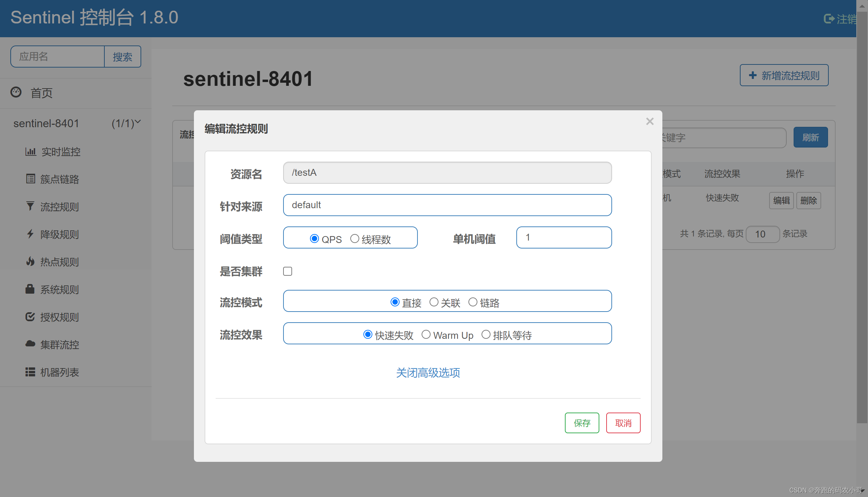The image size is (868, 497).
Task: Click the 流控效果 column header
Action: 722,174
